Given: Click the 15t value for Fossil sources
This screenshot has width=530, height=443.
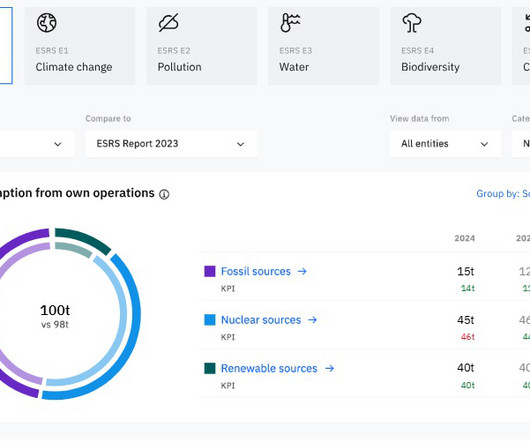Looking at the screenshot, I should [465, 271].
